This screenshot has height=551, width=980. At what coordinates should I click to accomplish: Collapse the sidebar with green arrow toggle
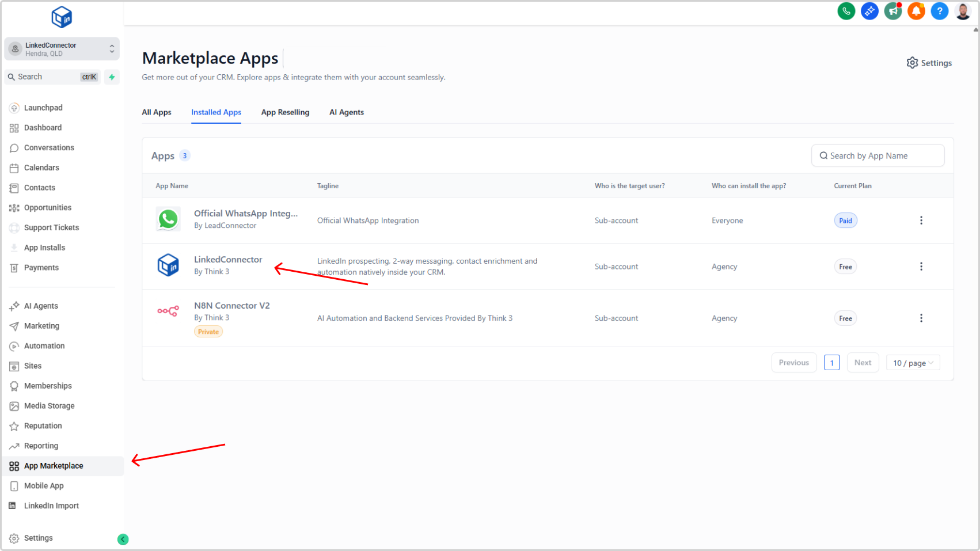coord(123,539)
